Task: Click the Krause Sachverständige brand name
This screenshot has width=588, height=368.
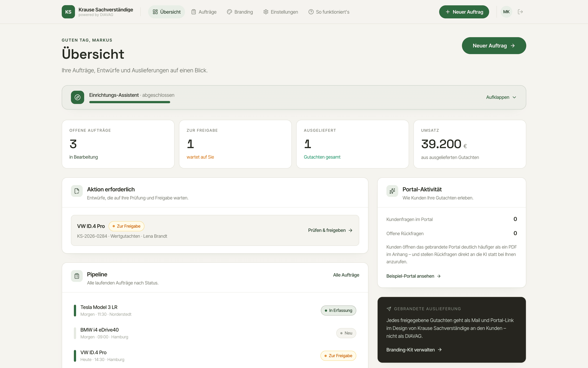Action: [106, 10]
